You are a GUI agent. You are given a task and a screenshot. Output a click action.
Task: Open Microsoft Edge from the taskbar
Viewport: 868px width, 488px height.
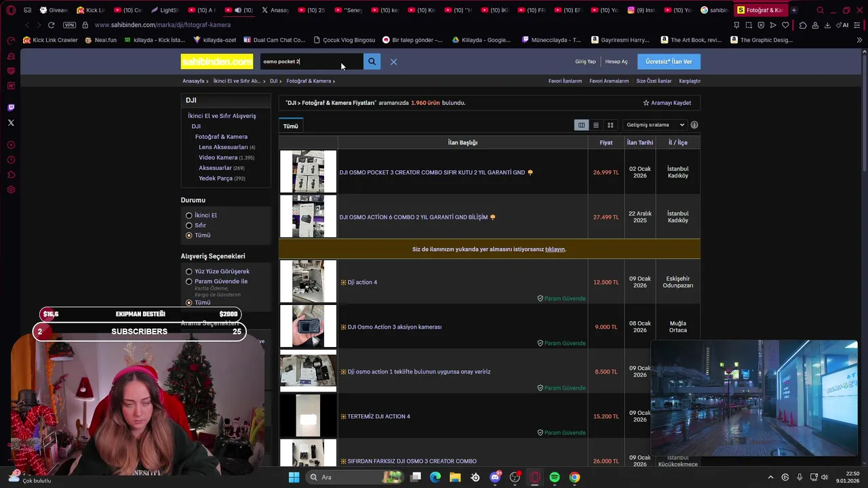point(435,477)
